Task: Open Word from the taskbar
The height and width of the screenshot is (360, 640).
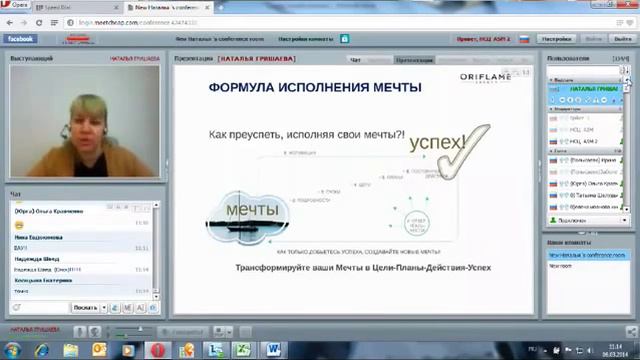Action: [273, 351]
